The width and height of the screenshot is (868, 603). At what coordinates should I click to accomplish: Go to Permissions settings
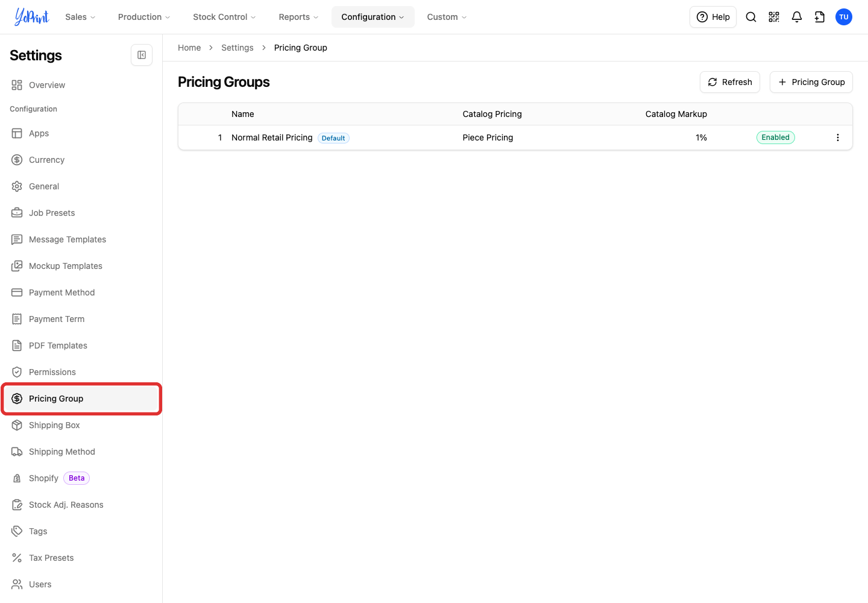coord(81,372)
